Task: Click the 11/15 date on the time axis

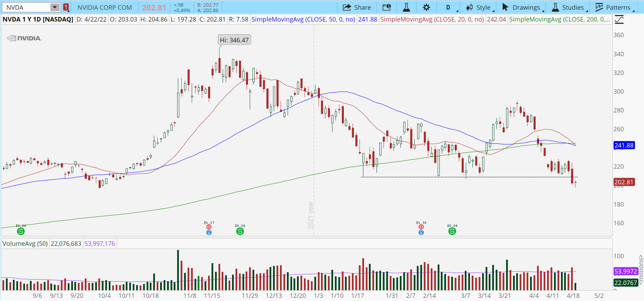Action: (212, 296)
